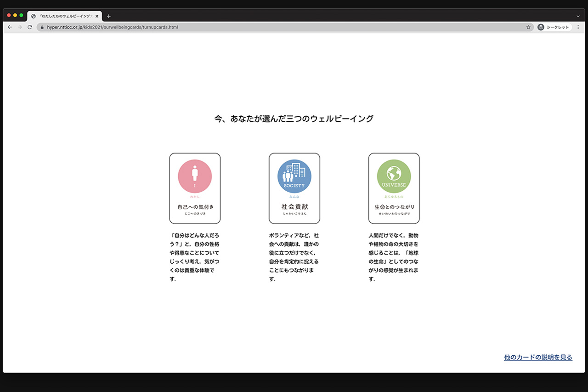Click the あらゆるもの label under UNIVERSE icon
The width and height of the screenshot is (588, 392).
pos(394,197)
